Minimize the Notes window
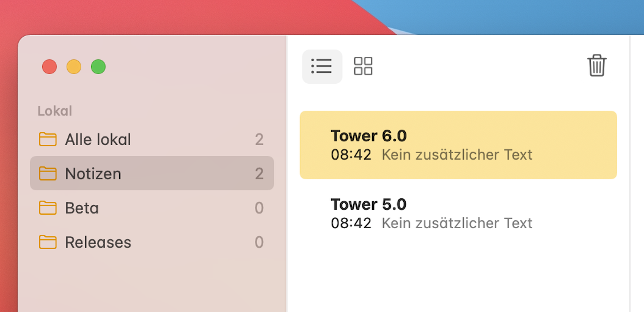Image resolution: width=644 pixels, height=312 pixels. click(x=74, y=67)
